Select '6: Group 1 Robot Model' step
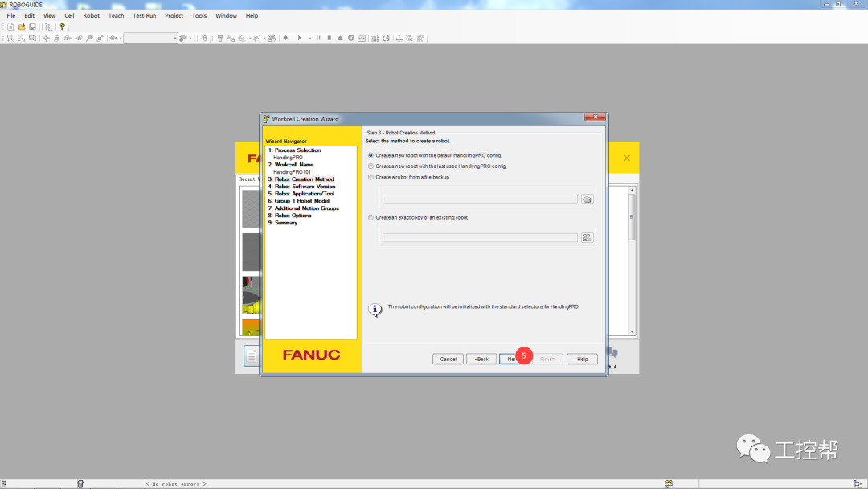Image resolution: width=868 pixels, height=489 pixels. click(x=299, y=201)
